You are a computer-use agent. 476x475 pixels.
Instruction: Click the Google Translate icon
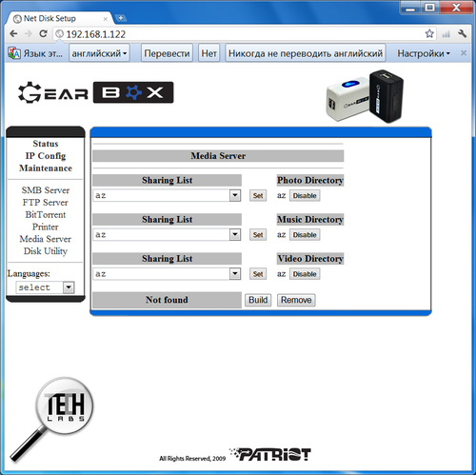(14, 53)
